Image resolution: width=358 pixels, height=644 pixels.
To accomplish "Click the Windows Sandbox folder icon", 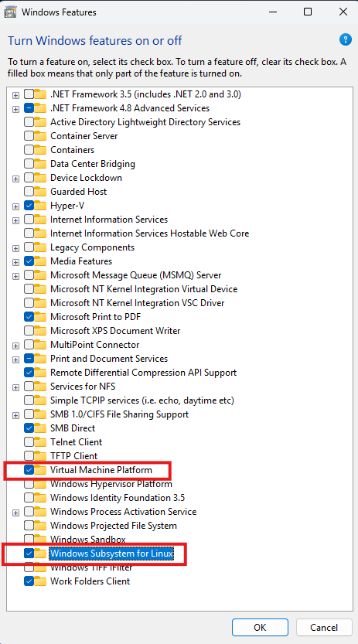I will [40, 540].
